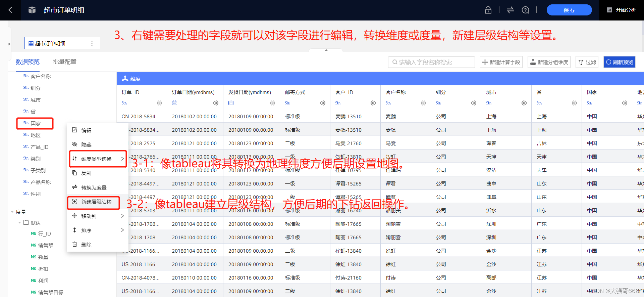This screenshot has width=644, height=297.
Task: Select 转换为度量 in context menu
Action: 98,187
